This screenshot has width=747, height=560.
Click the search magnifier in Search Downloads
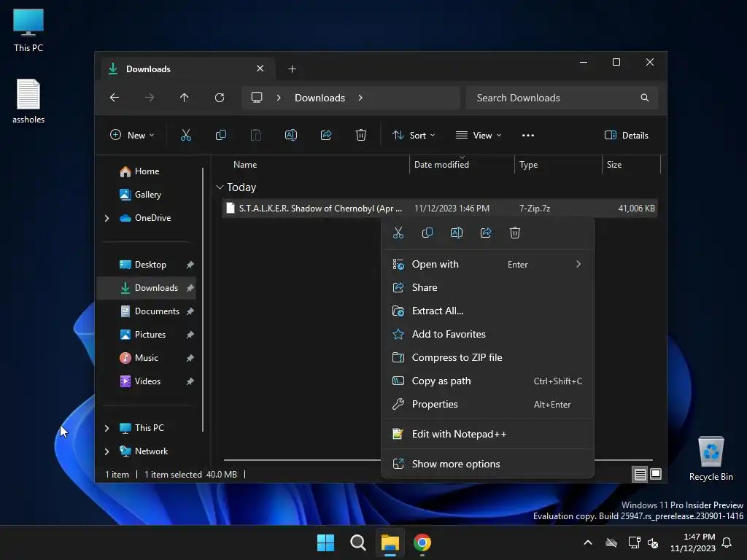(x=645, y=98)
